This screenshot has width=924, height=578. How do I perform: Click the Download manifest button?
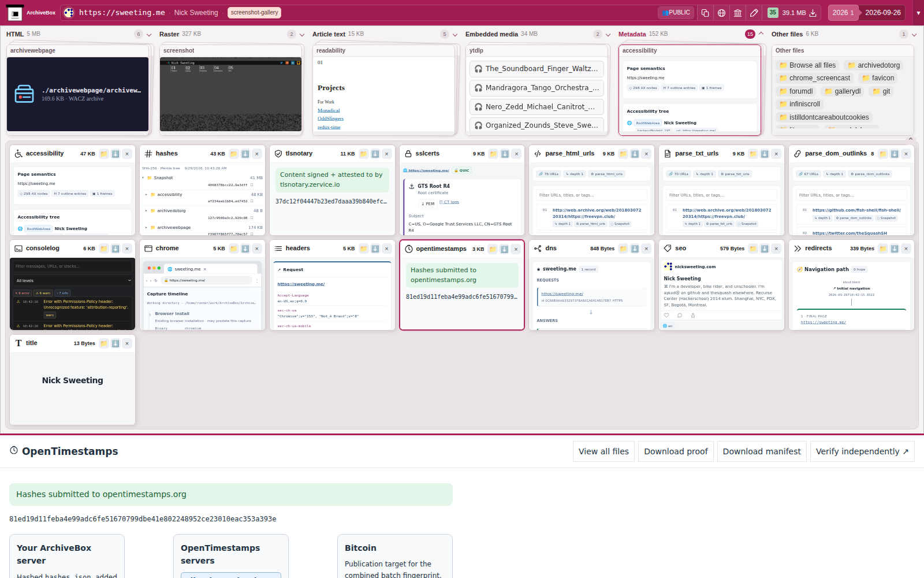[x=762, y=451]
